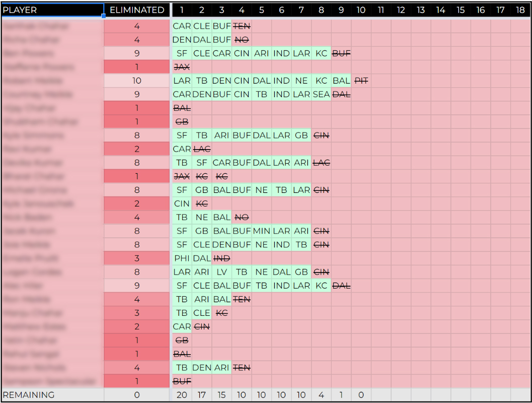Click the week 12 column header
This screenshot has height=403, width=532.
tap(401, 10)
